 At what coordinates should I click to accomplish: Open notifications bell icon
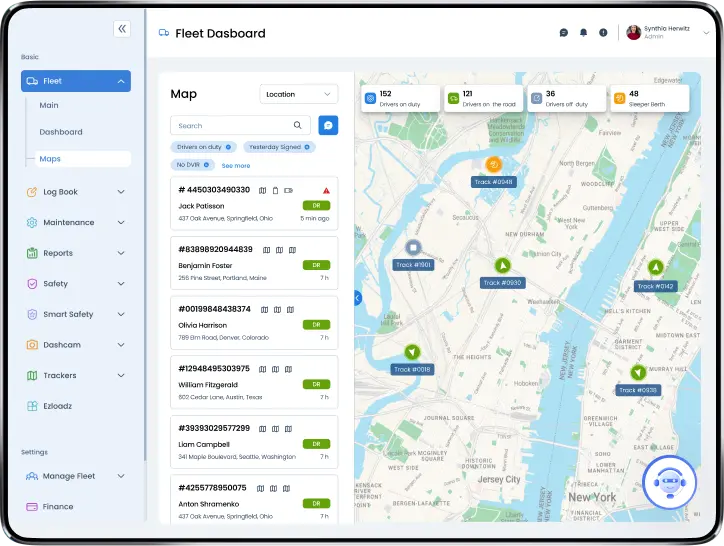pos(583,33)
